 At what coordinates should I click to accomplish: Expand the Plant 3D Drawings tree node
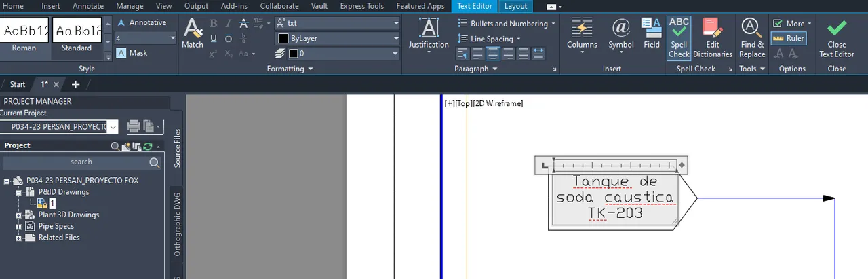19,215
